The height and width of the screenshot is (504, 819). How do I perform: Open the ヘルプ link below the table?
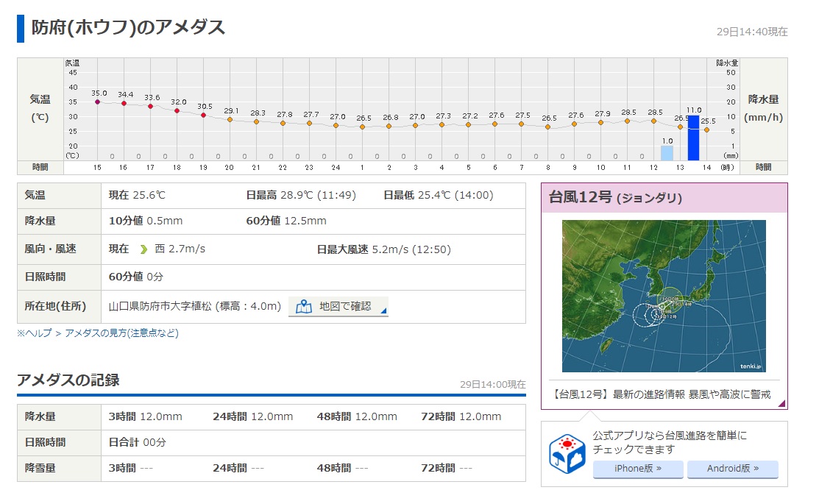[x=38, y=333]
